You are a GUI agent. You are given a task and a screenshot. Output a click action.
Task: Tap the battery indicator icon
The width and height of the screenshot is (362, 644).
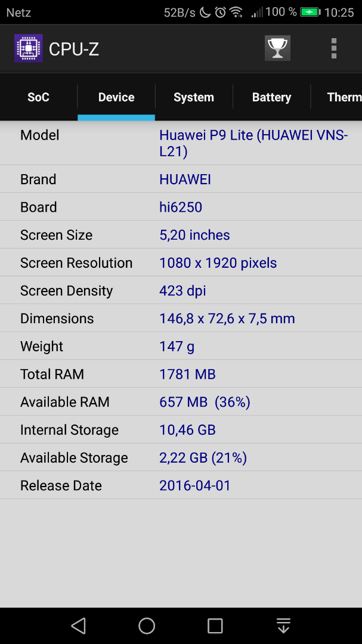(310, 13)
